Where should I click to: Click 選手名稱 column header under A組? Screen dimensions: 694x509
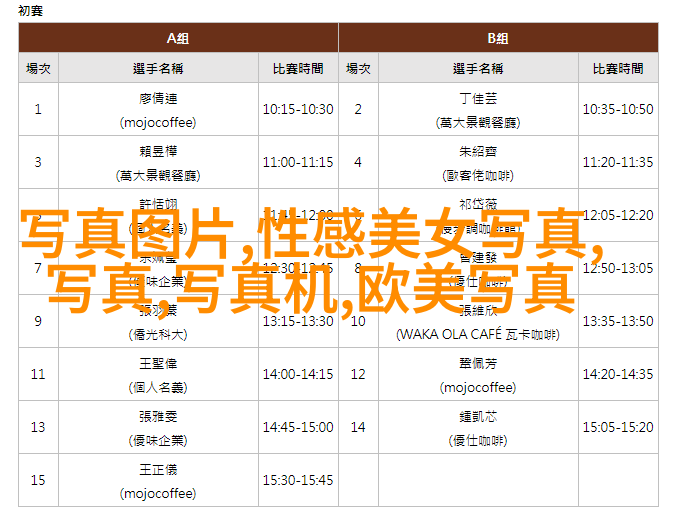158,69
